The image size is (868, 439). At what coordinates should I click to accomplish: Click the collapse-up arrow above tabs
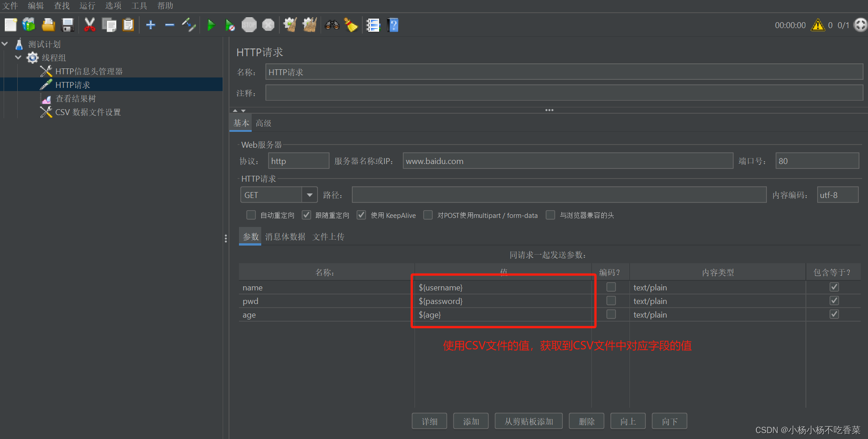(235, 110)
